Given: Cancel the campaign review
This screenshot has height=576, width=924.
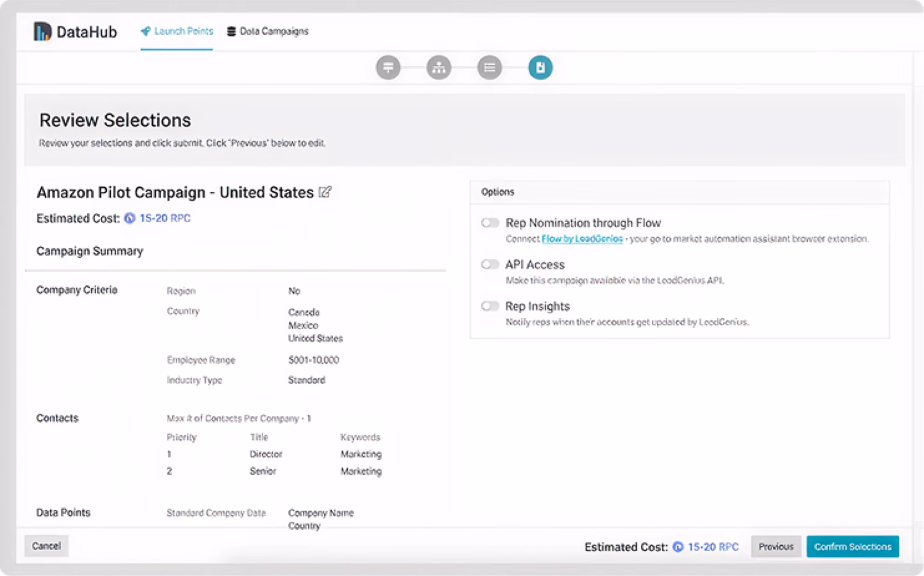Looking at the screenshot, I should click(46, 546).
